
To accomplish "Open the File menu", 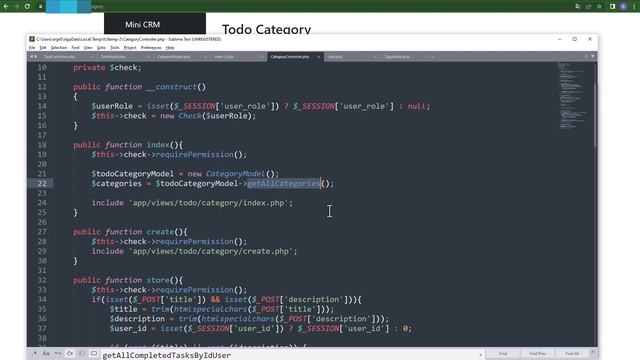I will [32, 48].
